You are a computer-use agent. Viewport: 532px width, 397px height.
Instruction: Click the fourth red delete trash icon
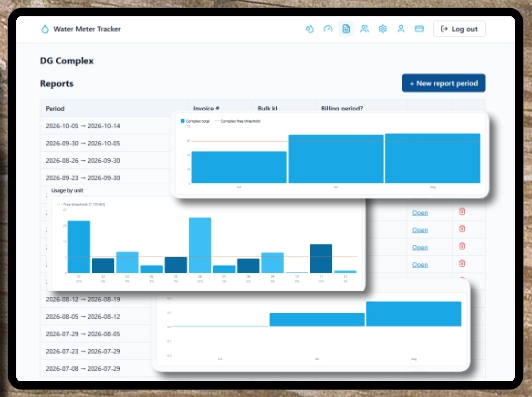point(462,263)
